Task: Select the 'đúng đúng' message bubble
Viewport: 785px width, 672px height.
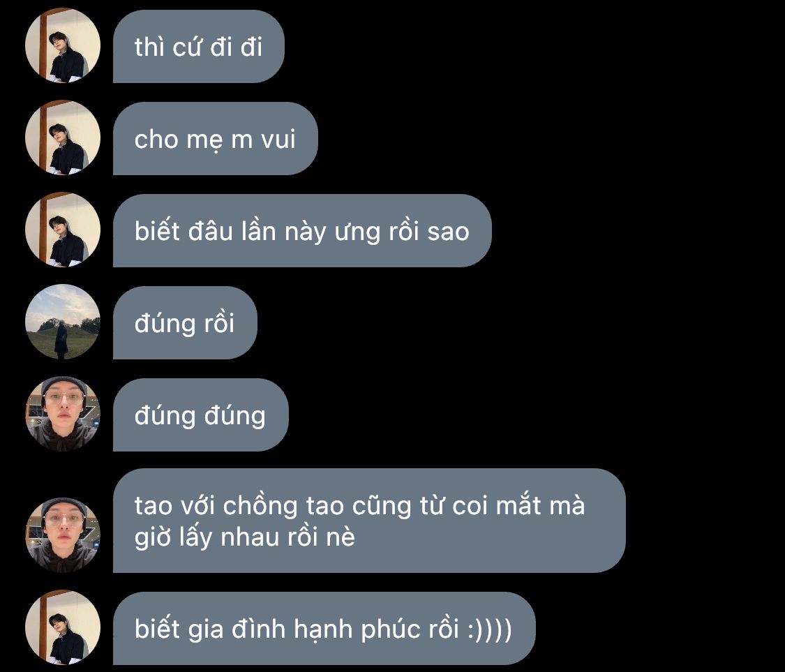Action: pyautogui.click(x=201, y=415)
